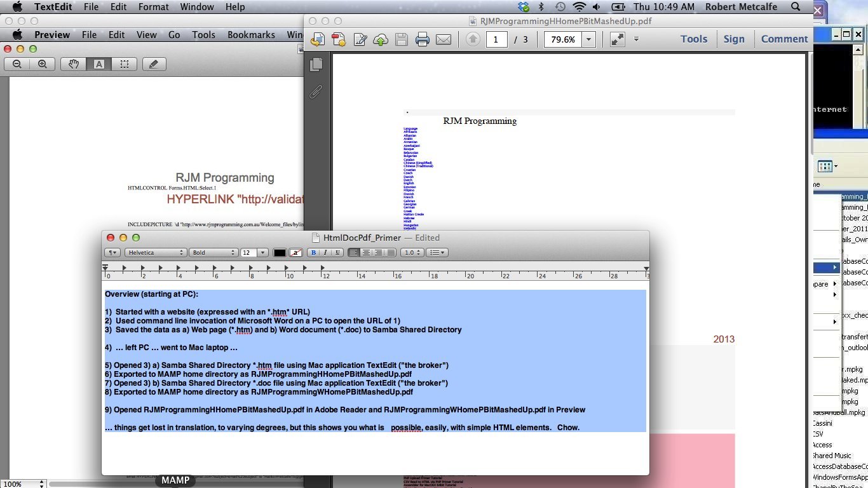Open the 1.0 line spacing dropdown
This screenshot has height=488, width=868.
411,253
